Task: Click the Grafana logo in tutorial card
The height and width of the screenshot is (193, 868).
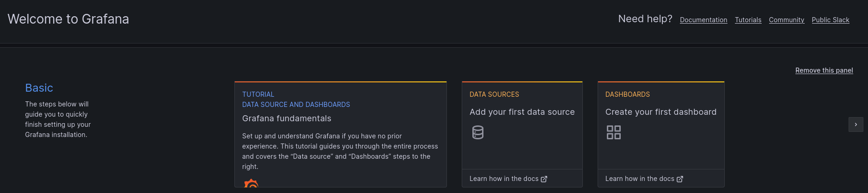Action: [x=251, y=184]
